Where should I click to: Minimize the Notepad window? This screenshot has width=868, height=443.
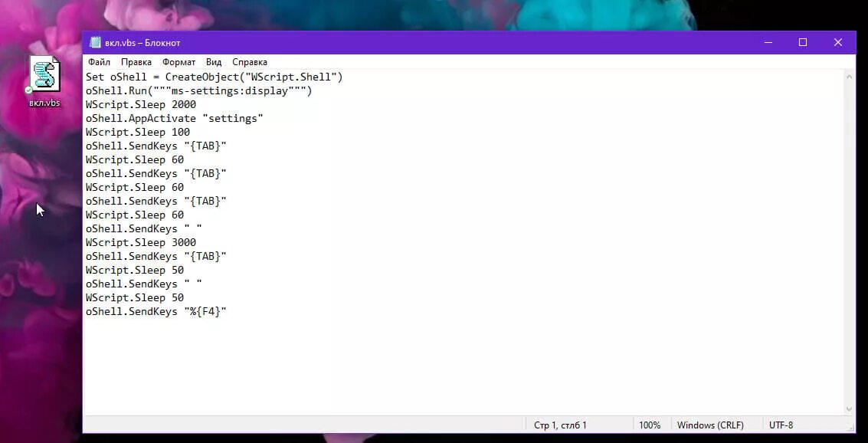coord(768,43)
